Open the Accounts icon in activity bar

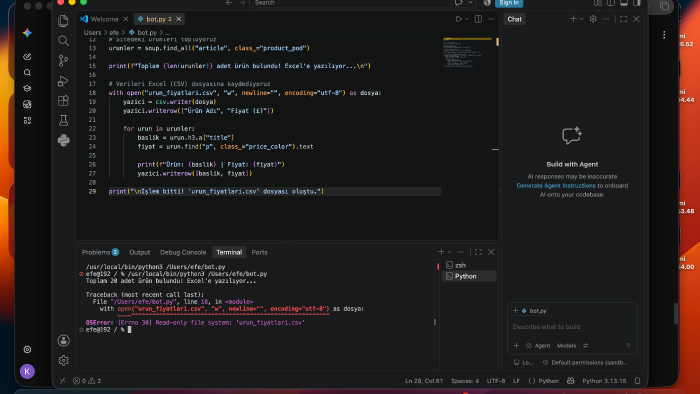63,340
